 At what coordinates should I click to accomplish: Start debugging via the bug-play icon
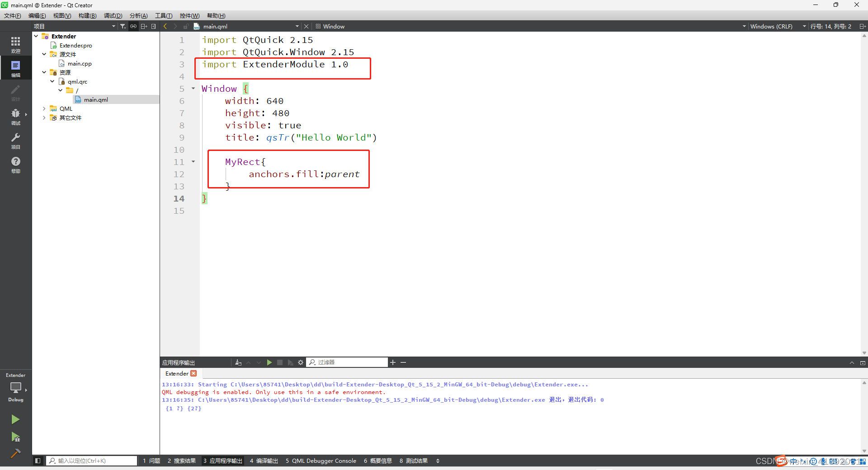[15, 437]
